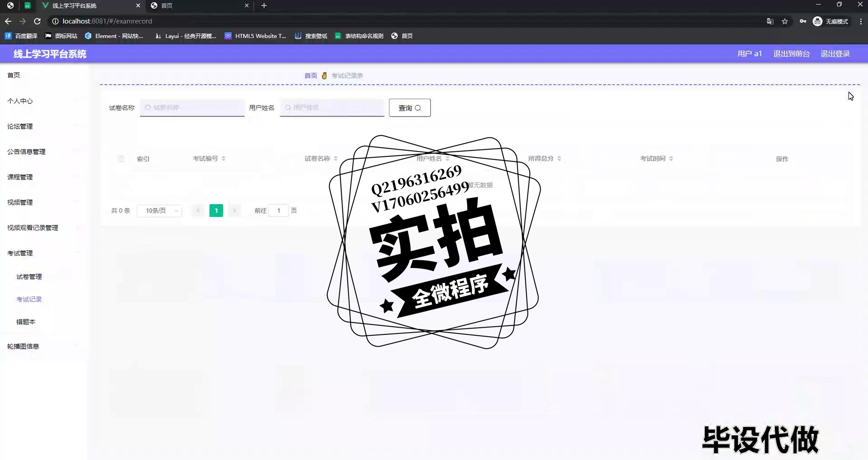This screenshot has width=868, height=460.
Task: Click 退出到前台 in header
Action: point(791,54)
